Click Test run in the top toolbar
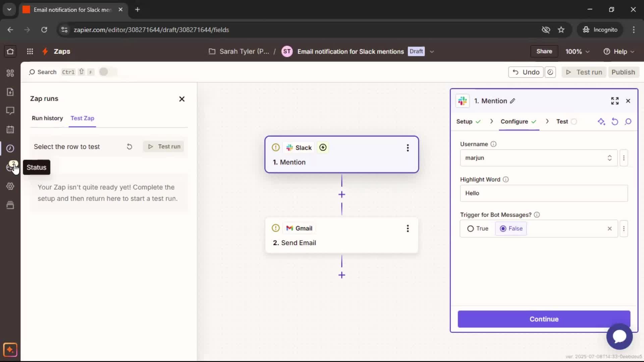 (584, 72)
